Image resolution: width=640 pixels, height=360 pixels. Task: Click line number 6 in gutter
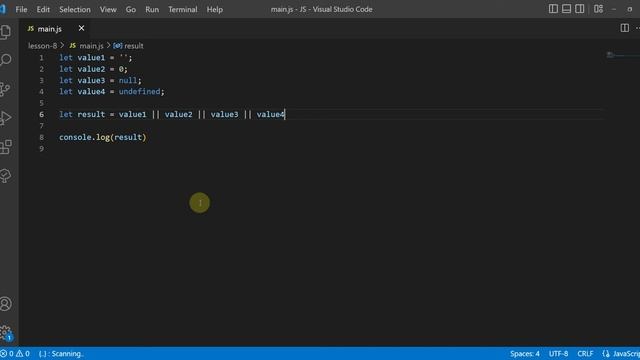pyautogui.click(x=41, y=114)
